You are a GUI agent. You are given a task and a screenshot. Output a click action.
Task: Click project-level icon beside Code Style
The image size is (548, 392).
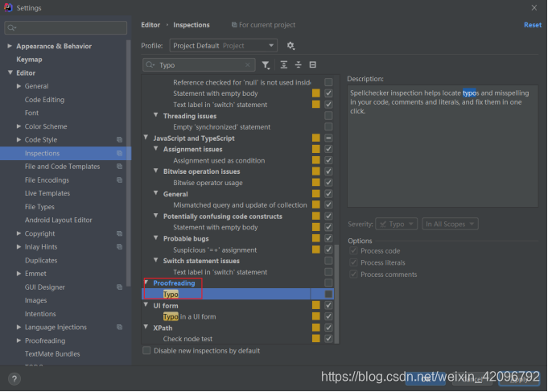tap(120, 139)
